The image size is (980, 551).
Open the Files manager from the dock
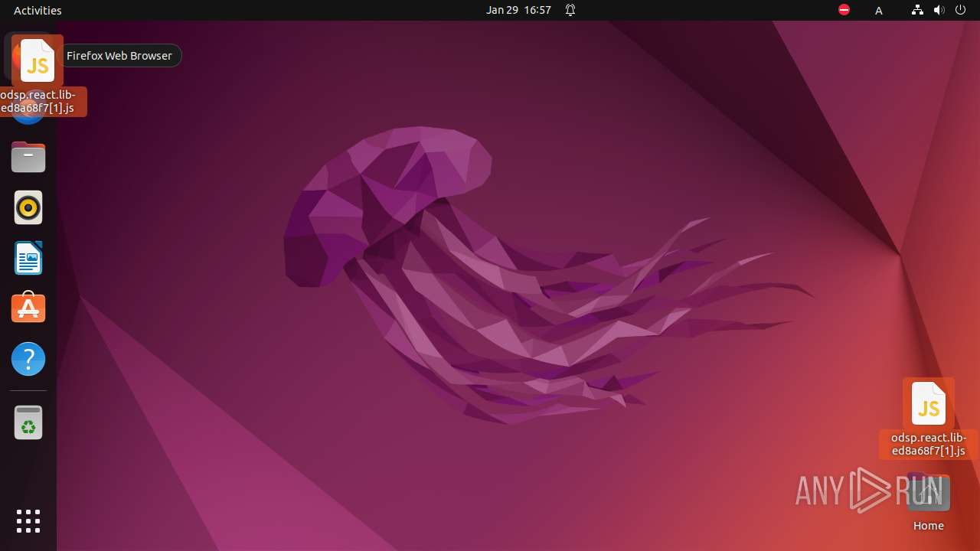point(28,157)
